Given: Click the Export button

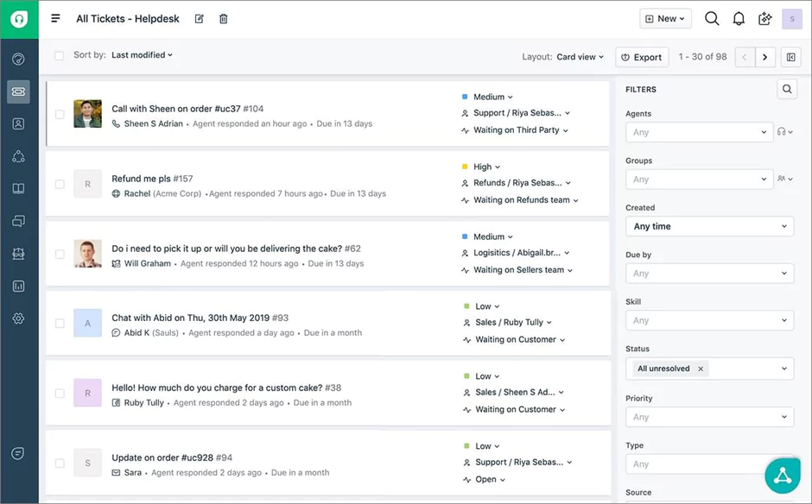Looking at the screenshot, I should pos(642,56).
